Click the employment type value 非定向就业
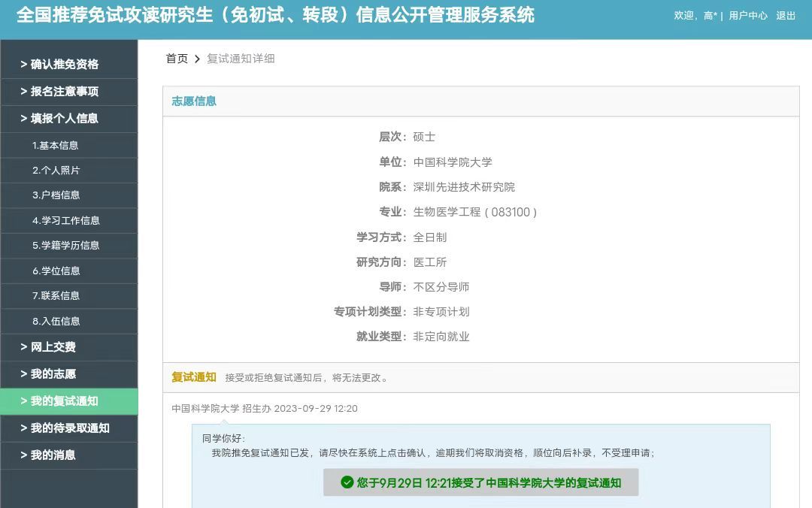This screenshot has height=508, width=812. (441, 337)
